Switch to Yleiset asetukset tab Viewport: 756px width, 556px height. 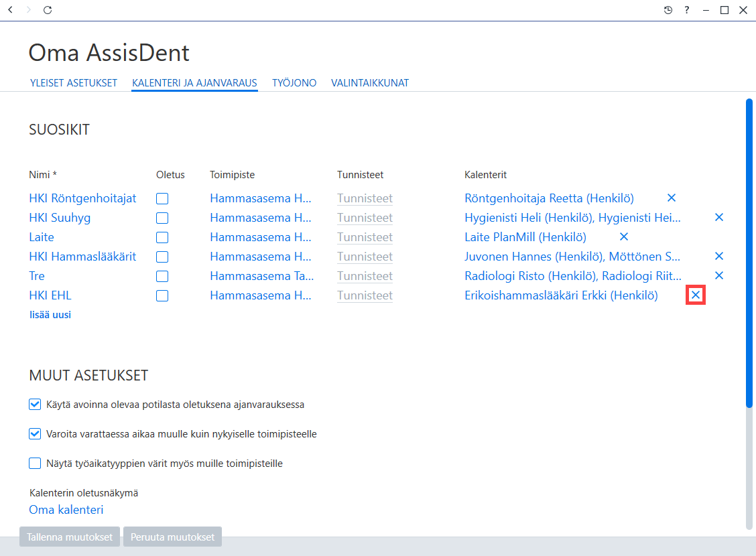(73, 83)
